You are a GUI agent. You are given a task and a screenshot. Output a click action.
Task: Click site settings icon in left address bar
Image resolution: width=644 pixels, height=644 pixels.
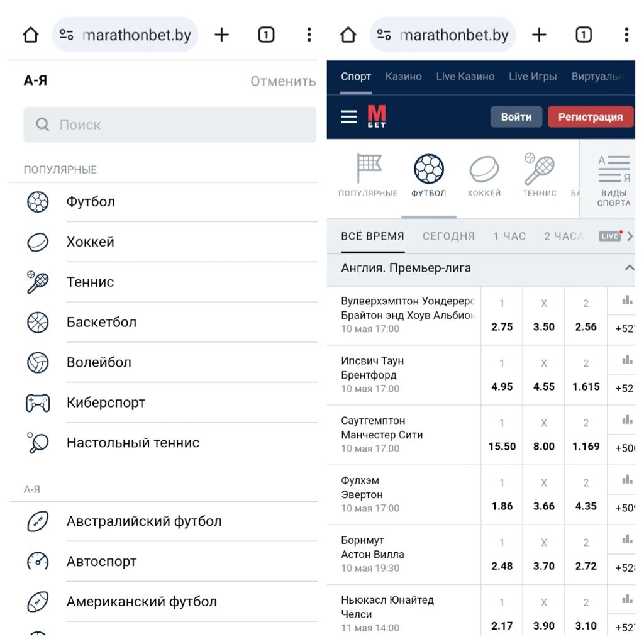point(67,35)
